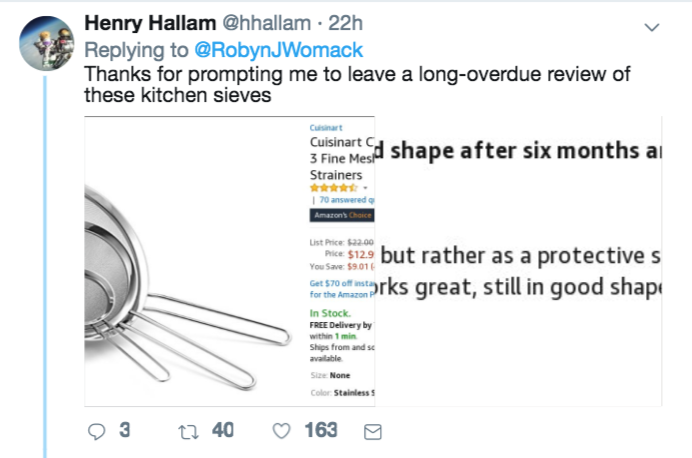Like the tweet with the heart icon
Viewport: 692px width, 458px height.
click(x=281, y=431)
